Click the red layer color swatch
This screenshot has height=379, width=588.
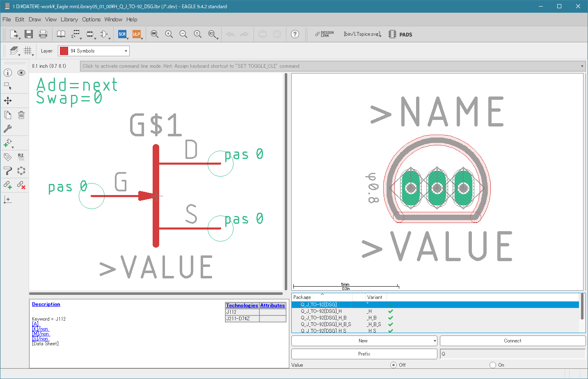point(64,51)
